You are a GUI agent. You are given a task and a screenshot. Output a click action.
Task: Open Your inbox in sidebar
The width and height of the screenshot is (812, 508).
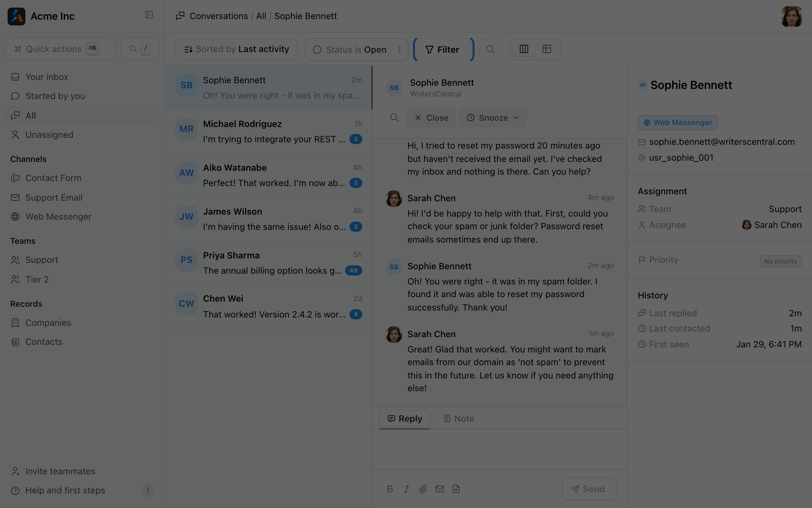pos(82,77)
